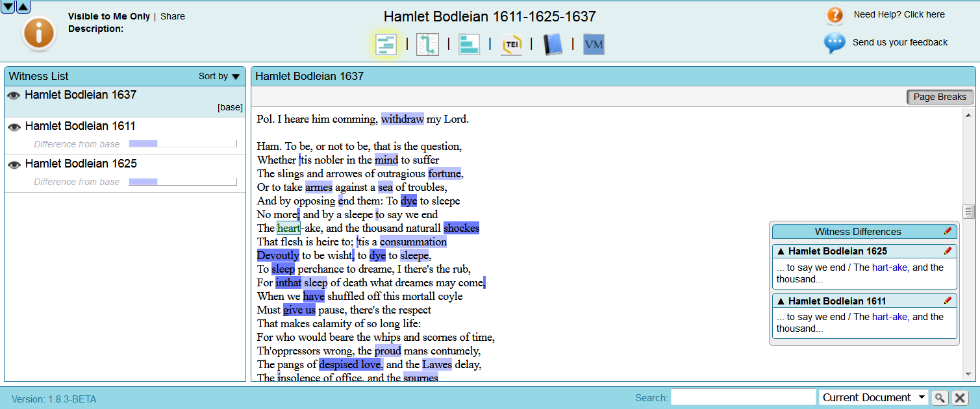
Task: Click highlighted word 'proud'
Action: click(388, 351)
